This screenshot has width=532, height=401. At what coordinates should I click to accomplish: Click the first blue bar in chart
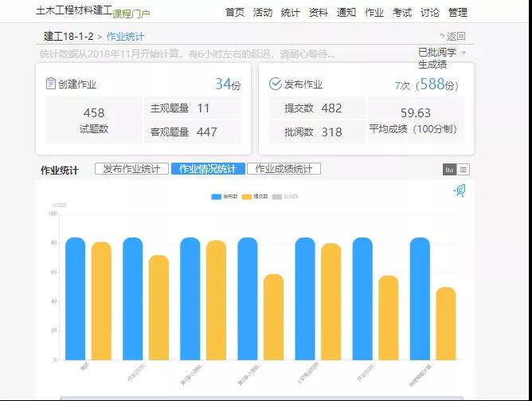click(x=75, y=299)
